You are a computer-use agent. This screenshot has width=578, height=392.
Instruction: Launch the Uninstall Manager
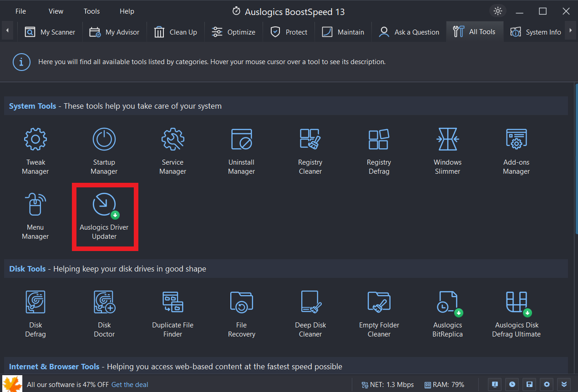tap(242, 151)
